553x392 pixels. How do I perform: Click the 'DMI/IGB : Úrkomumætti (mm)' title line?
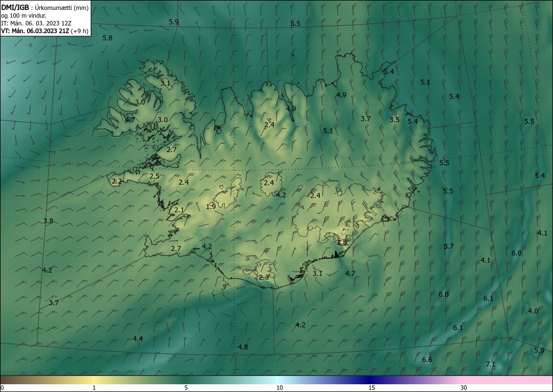[x=45, y=8]
